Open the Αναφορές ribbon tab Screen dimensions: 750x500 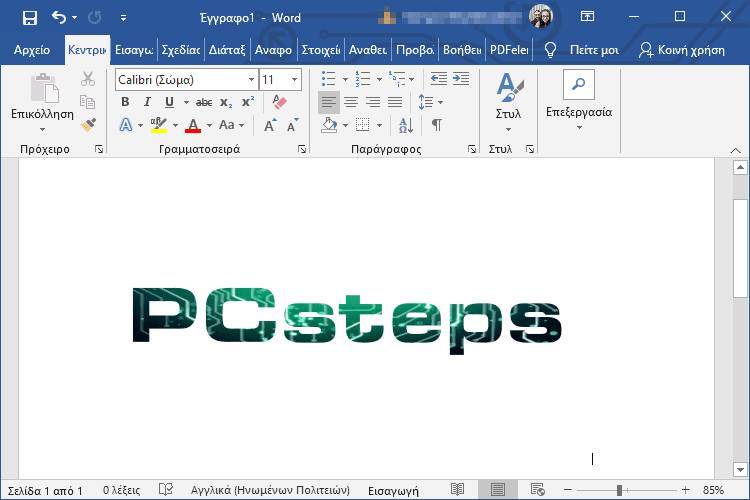pos(273,50)
